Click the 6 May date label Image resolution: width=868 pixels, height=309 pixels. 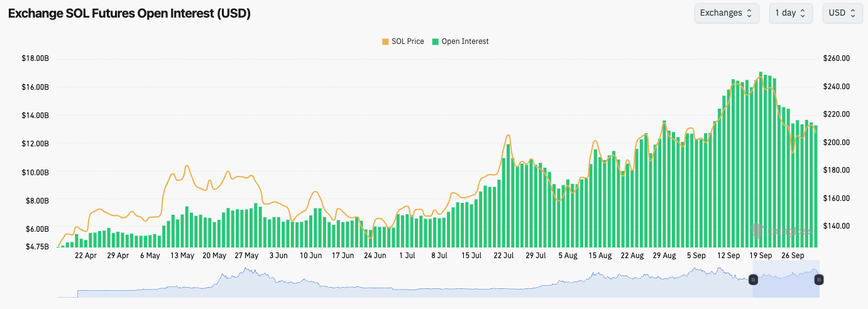(150, 256)
